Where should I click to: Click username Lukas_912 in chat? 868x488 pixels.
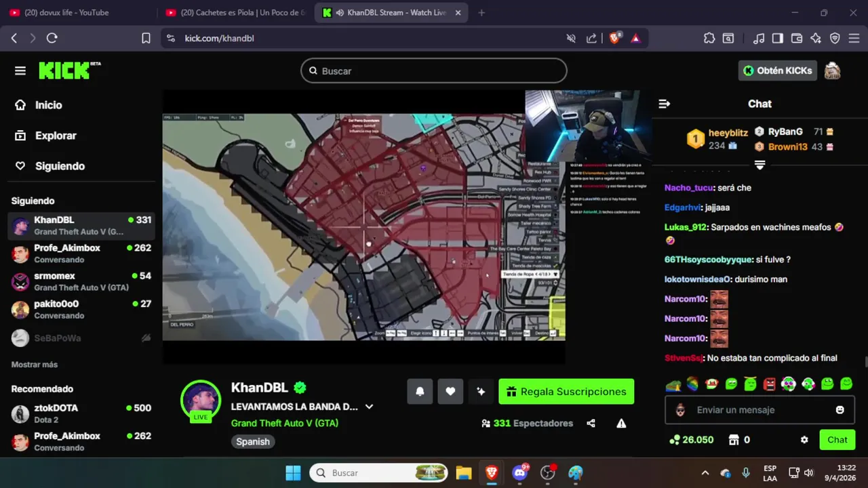[686, 227]
